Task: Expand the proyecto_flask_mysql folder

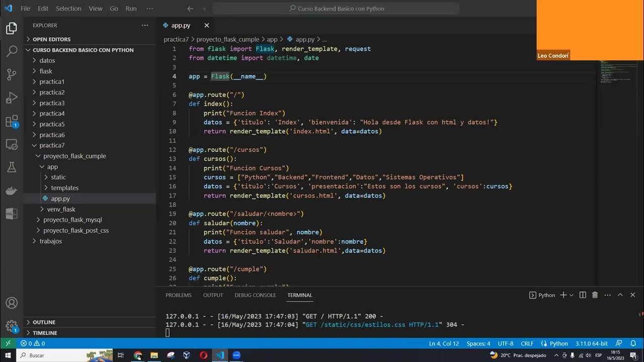Action: click(x=72, y=220)
